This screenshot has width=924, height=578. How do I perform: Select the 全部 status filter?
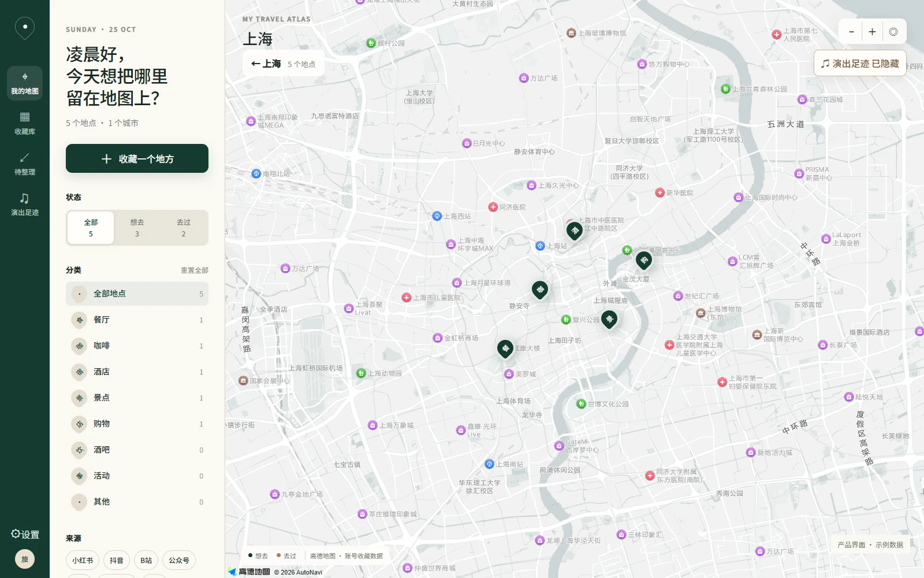click(91, 228)
